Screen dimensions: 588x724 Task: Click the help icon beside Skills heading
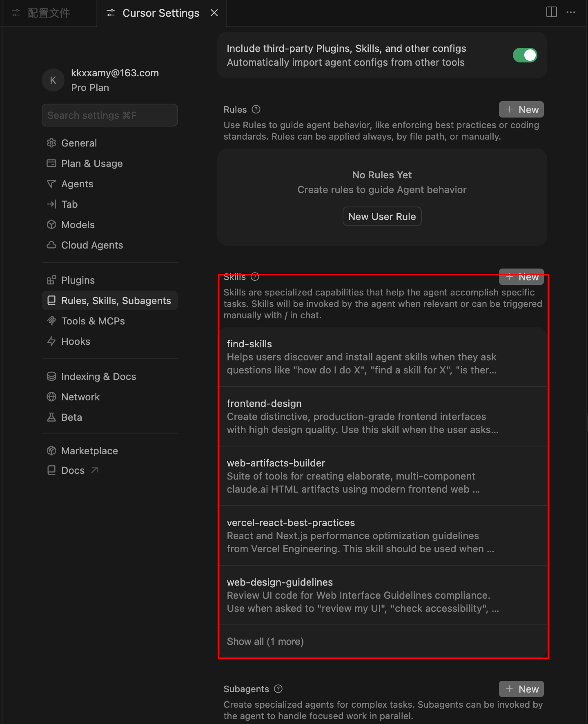tap(255, 277)
